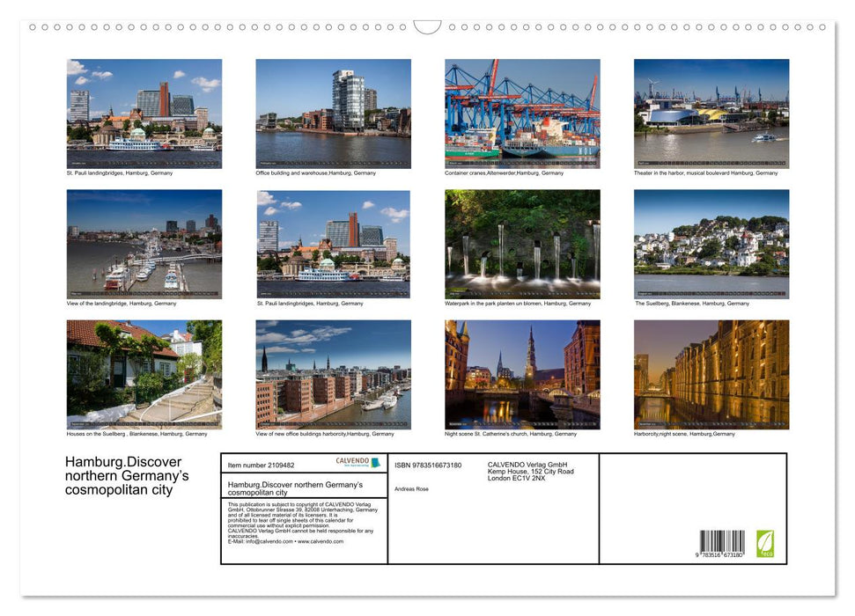The width and height of the screenshot is (855, 616).
Task: Open the Container cranes Altenwerder image
Action: click(x=521, y=111)
